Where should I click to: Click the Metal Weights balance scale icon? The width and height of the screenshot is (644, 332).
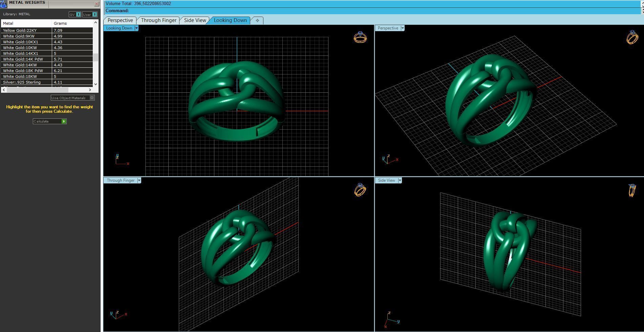click(x=3, y=4)
